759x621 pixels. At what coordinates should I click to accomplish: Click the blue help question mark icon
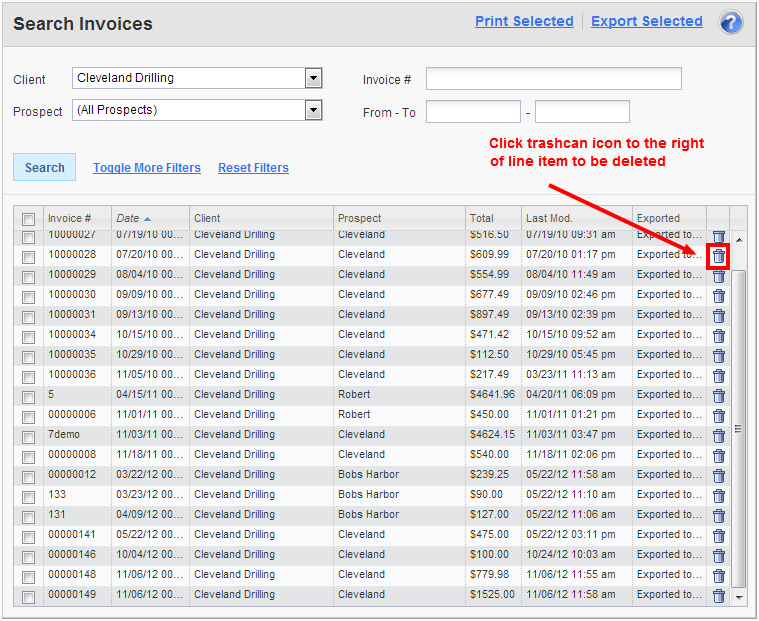731,22
